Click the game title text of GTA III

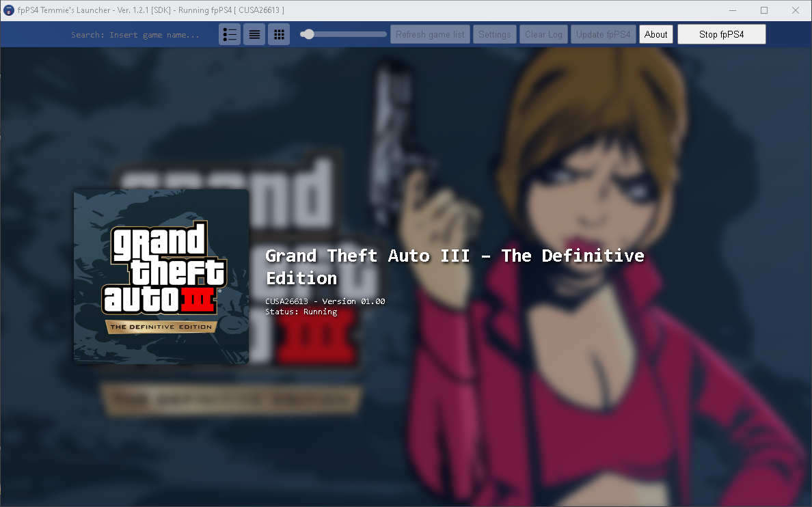click(x=455, y=256)
